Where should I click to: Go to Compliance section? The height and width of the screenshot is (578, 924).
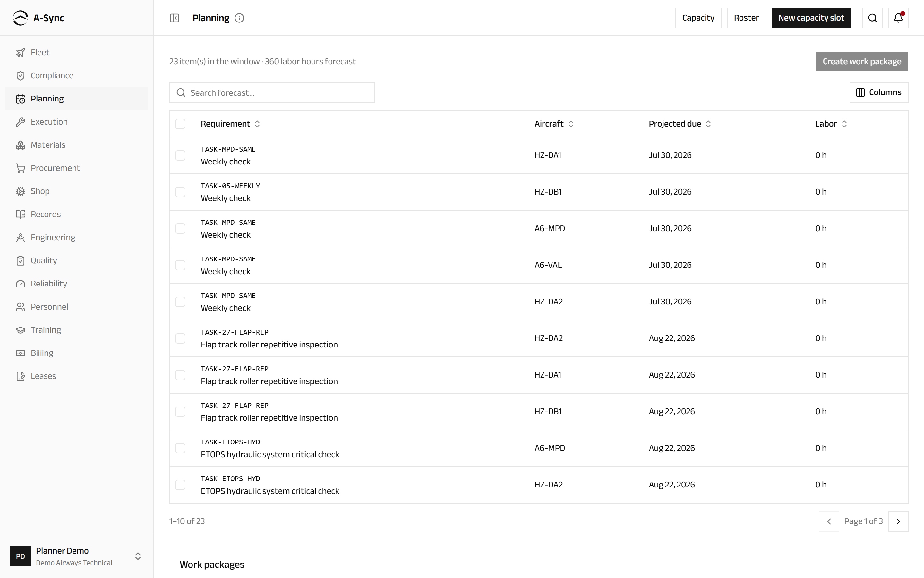pyautogui.click(x=77, y=76)
